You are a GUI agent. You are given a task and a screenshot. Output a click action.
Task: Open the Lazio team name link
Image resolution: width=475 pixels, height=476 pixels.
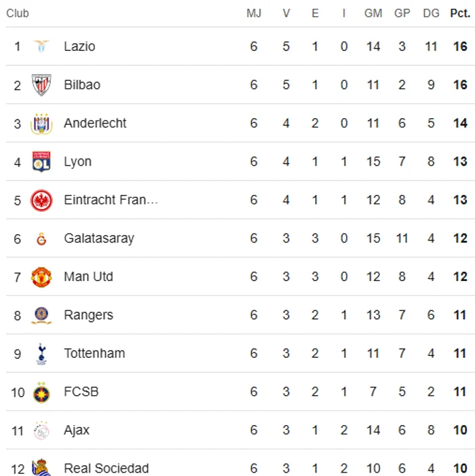pos(79,46)
